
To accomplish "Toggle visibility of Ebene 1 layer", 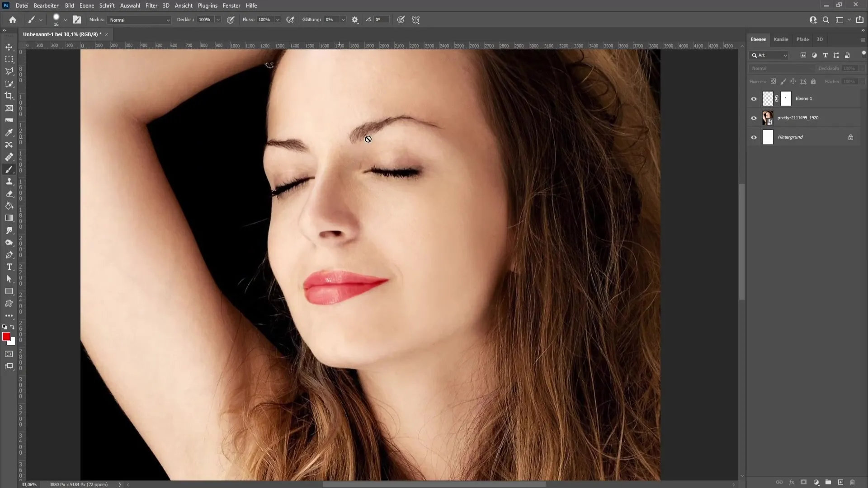I will pyautogui.click(x=754, y=98).
